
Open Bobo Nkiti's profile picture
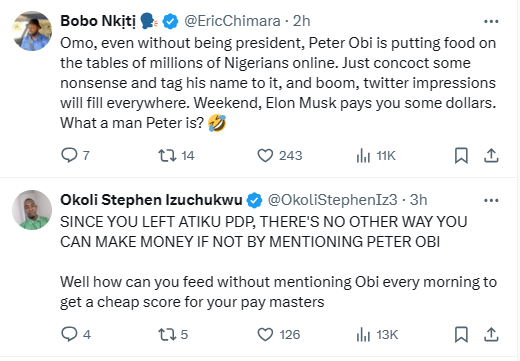(32, 31)
